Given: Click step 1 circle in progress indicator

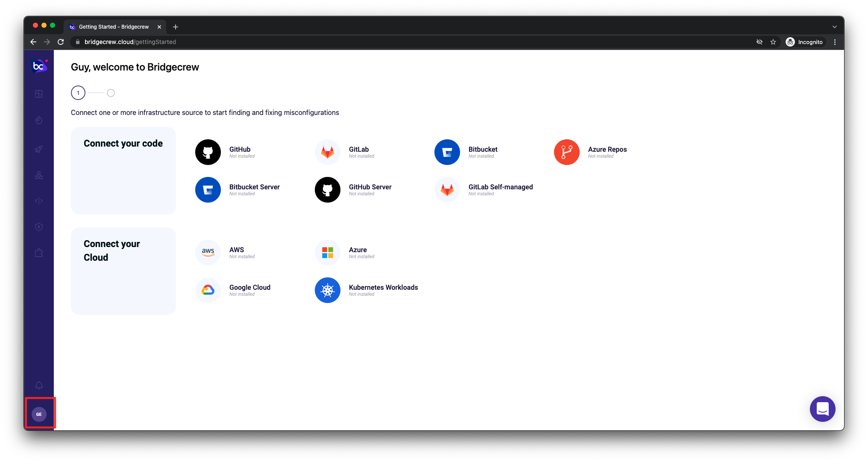Looking at the screenshot, I should click(78, 93).
